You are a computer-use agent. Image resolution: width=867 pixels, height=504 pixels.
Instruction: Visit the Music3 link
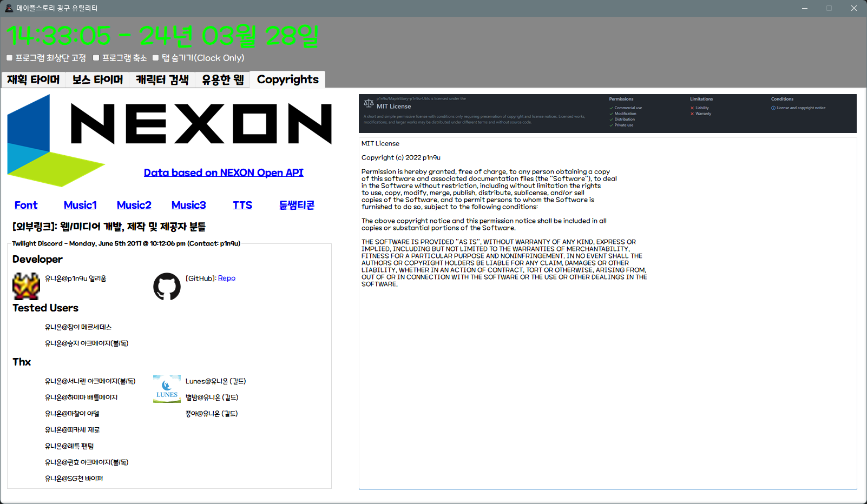click(189, 205)
